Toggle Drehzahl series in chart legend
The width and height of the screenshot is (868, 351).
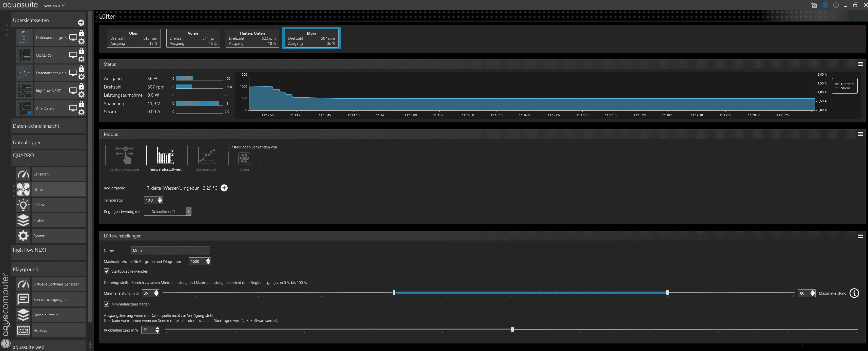point(845,84)
